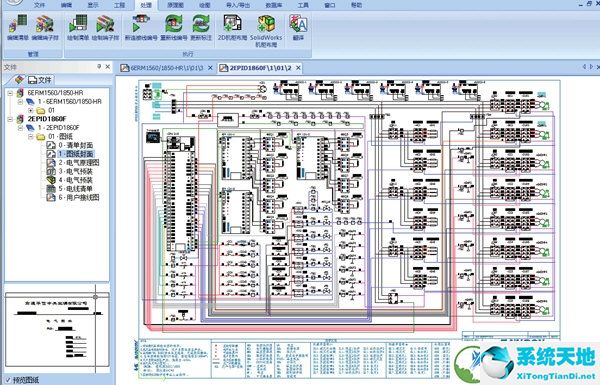Click the pin icon on the 文件 panel
600x385 pixels.
99,67
